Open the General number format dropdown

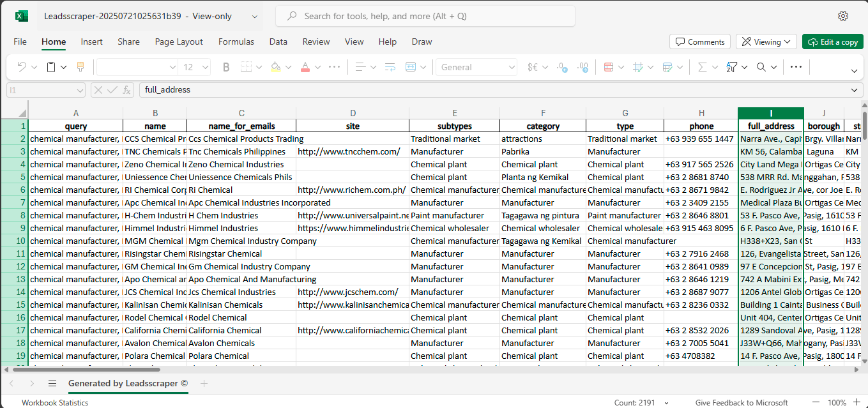476,67
